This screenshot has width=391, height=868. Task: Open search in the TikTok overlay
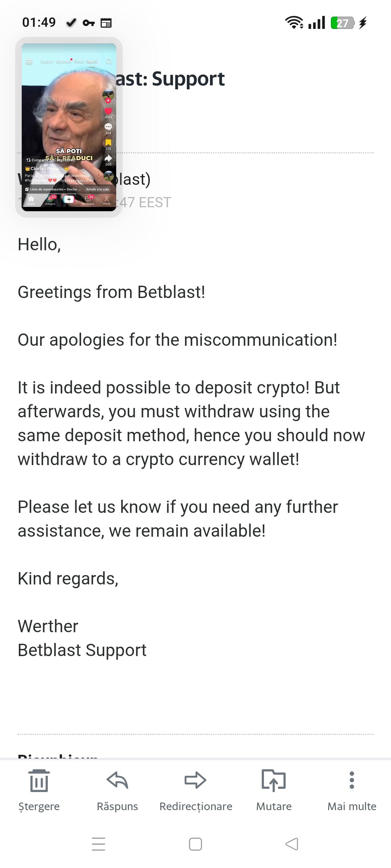[x=109, y=62]
